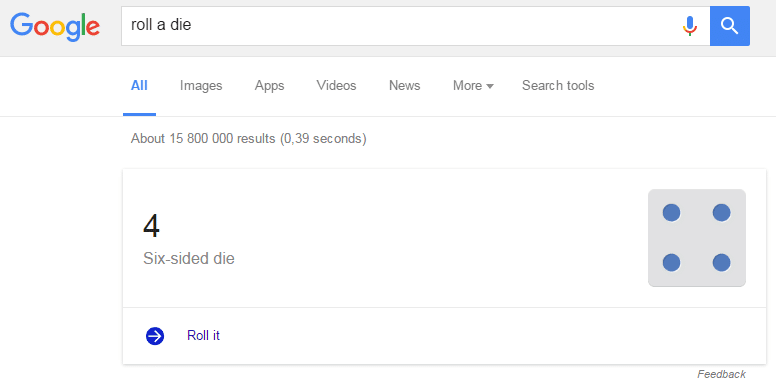Viewport: 776px width, 392px height.
Task: Click the blue arrow icon beside Roll it
Action: coord(155,336)
